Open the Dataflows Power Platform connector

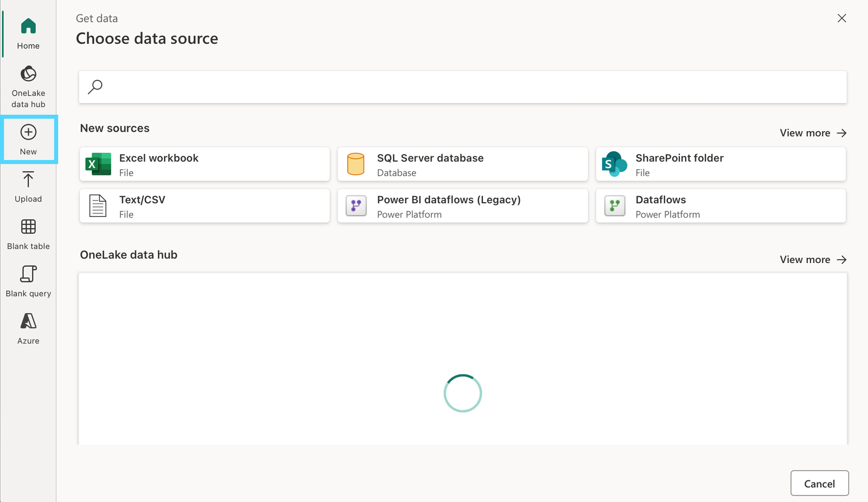tap(614, 205)
